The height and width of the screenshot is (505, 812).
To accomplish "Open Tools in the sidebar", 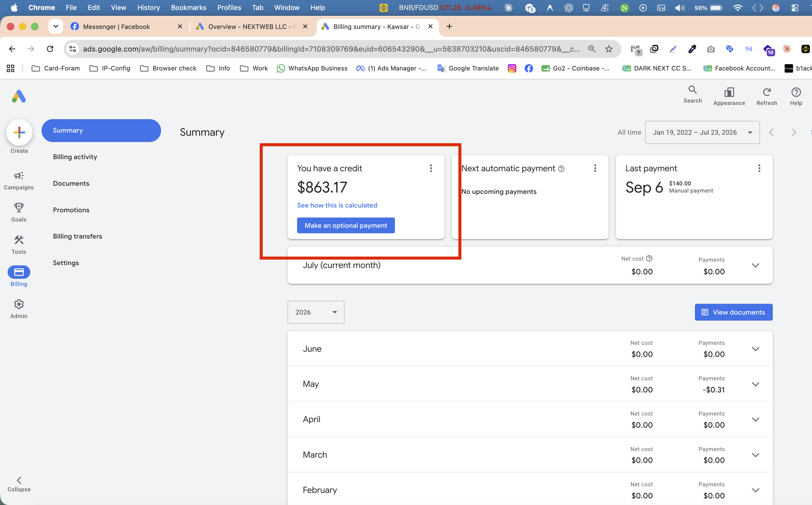I will coord(19,245).
